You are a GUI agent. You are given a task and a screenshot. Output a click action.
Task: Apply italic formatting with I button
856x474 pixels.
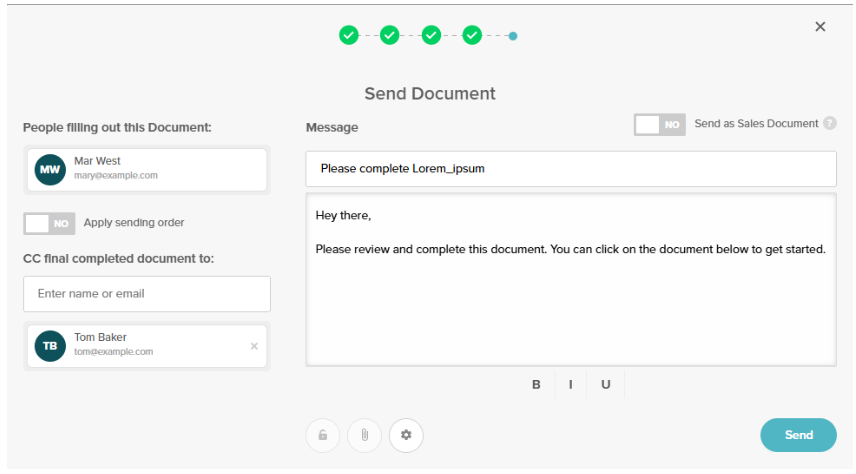coord(570,384)
